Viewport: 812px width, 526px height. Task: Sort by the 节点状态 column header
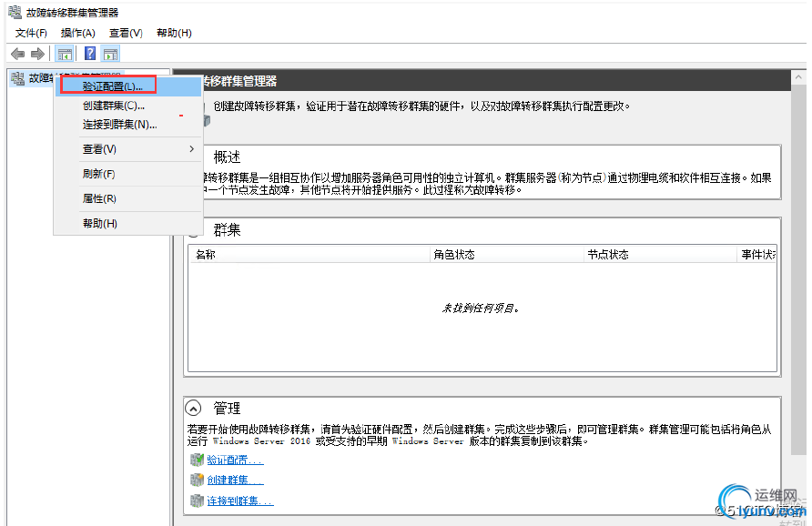tap(660, 254)
